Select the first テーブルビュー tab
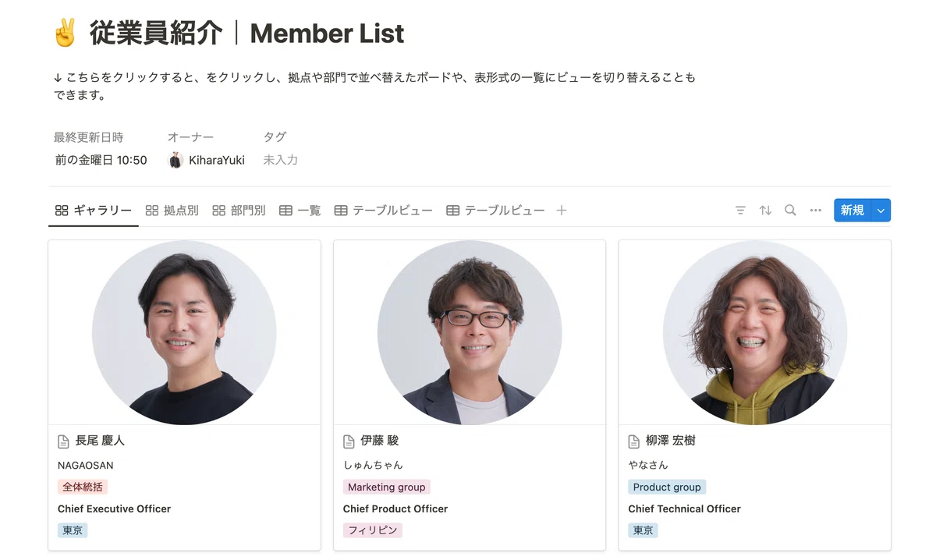 click(x=383, y=211)
